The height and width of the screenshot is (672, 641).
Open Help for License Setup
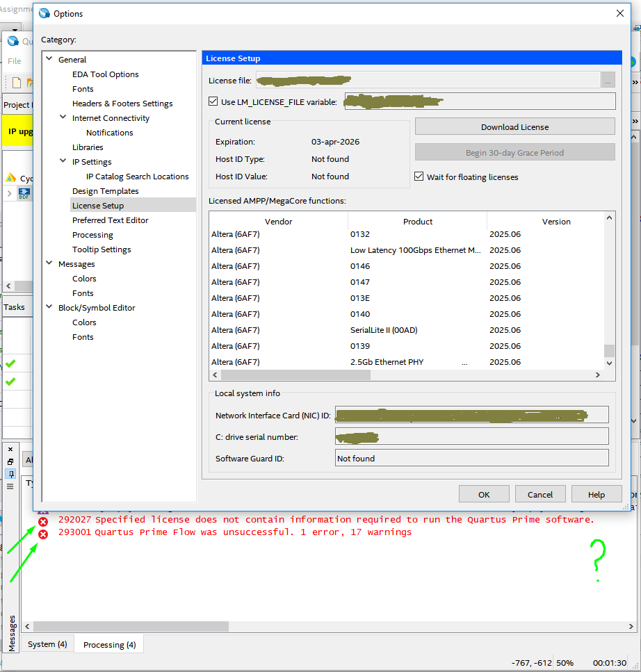point(597,494)
